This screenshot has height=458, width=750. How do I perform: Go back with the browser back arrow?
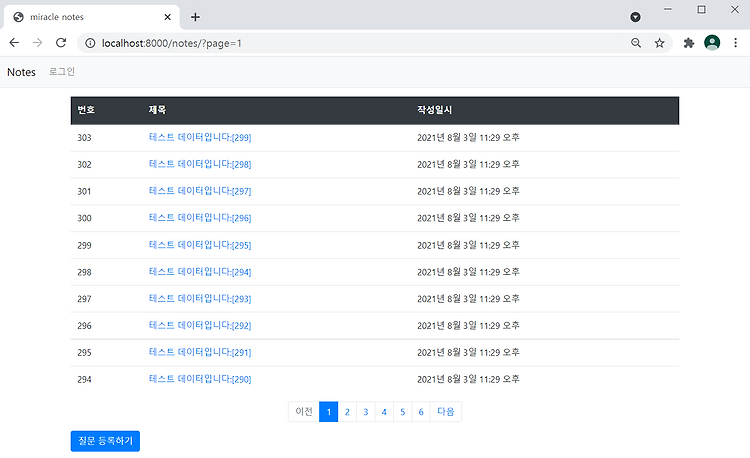(14, 43)
